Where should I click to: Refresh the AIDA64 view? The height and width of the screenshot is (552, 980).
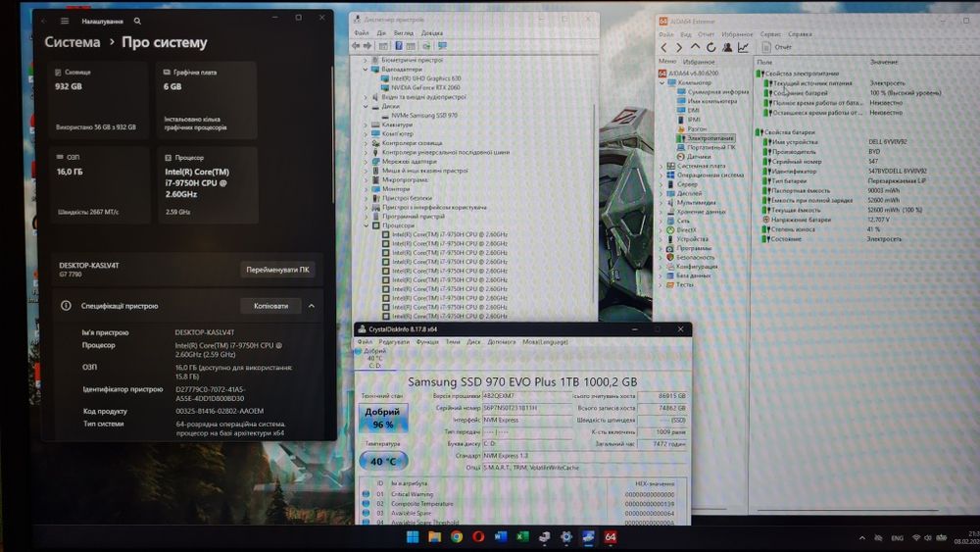coord(711,47)
